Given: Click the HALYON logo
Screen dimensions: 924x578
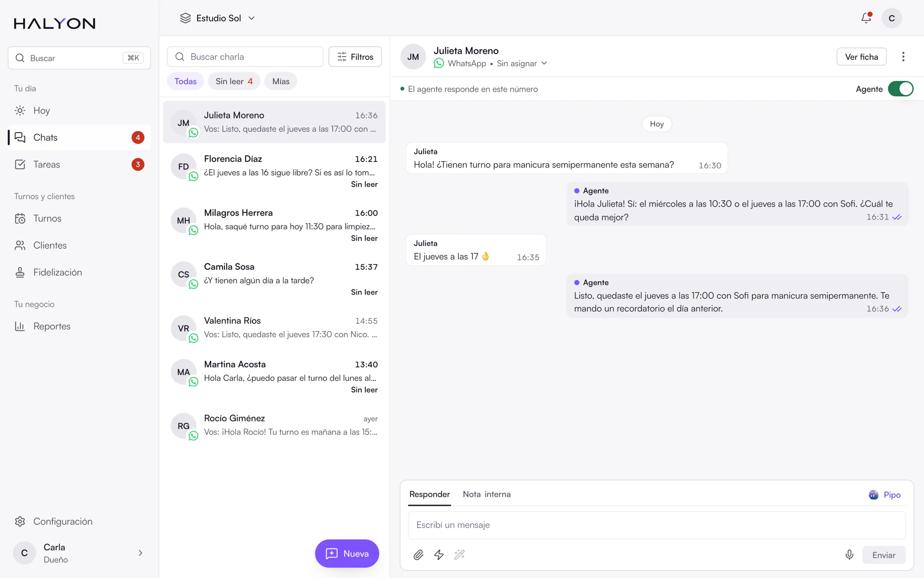Looking at the screenshot, I should [55, 23].
